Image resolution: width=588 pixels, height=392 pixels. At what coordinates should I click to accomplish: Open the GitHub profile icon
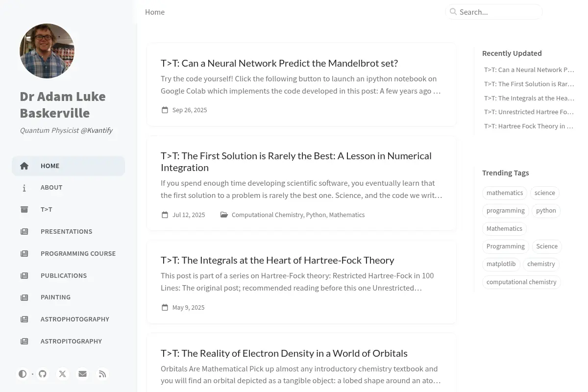[43, 374]
